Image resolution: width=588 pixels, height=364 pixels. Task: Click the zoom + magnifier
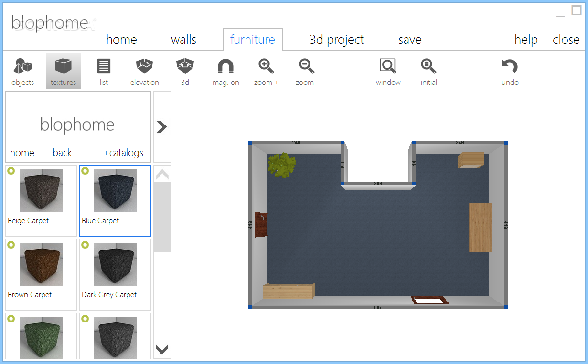266,71
